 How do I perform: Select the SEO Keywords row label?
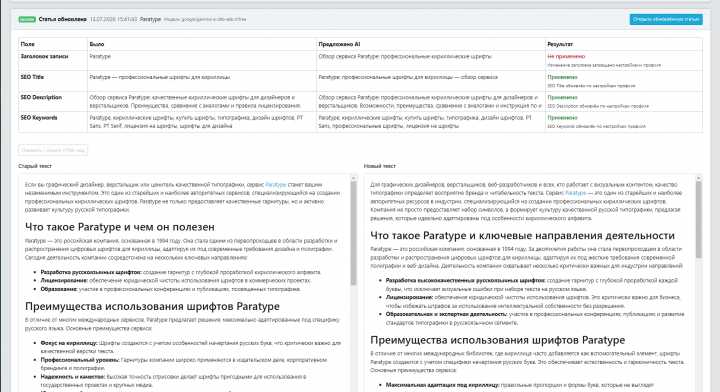[39, 118]
